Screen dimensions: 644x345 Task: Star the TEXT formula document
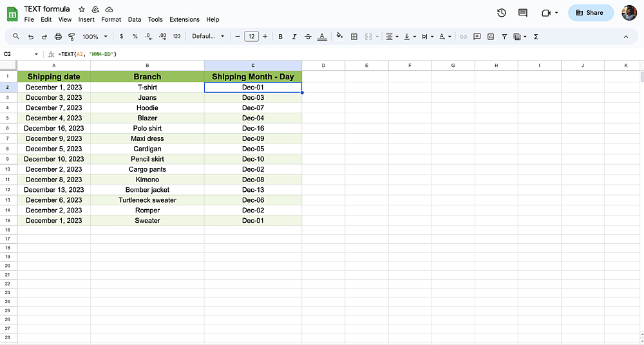pyautogui.click(x=82, y=9)
